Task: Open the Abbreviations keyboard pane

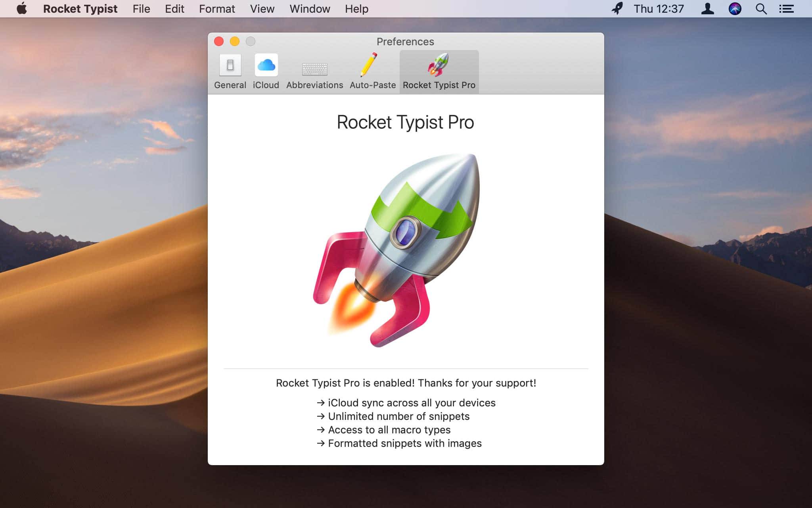Action: [315, 72]
